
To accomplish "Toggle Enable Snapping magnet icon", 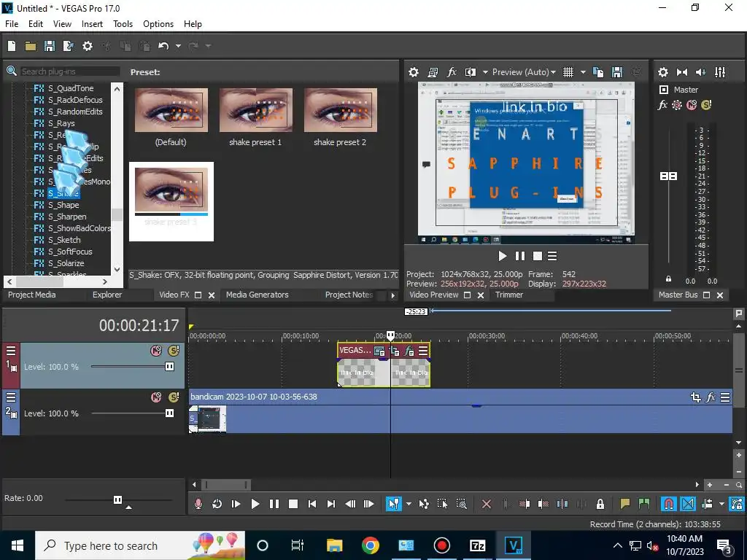I will point(669,504).
